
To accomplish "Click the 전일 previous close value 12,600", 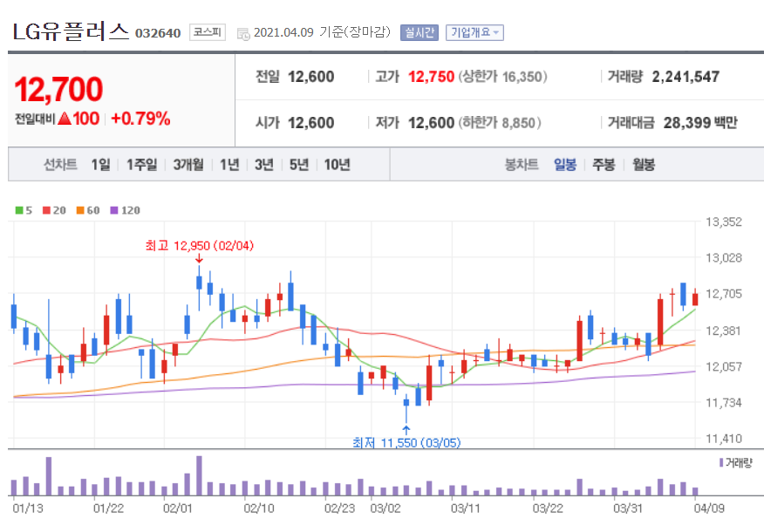I will click(x=310, y=77).
